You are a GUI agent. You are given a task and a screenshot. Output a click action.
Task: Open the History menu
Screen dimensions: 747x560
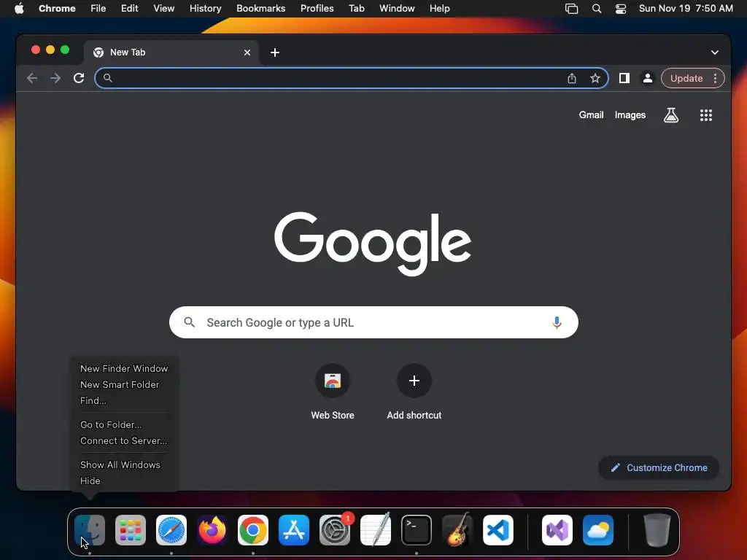point(205,8)
